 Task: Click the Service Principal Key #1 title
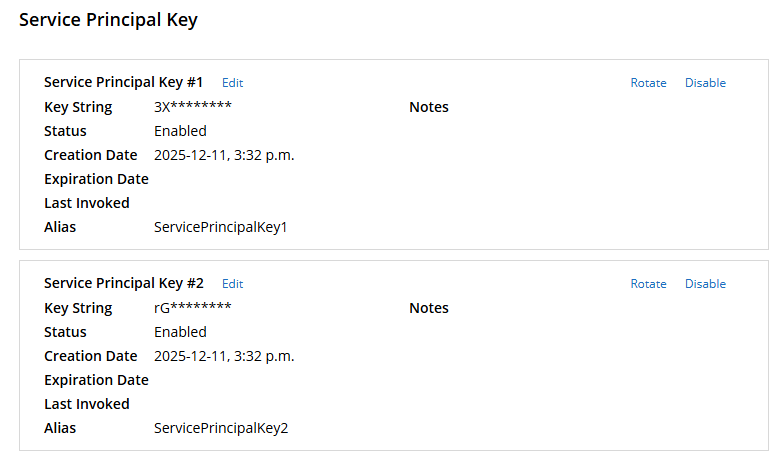point(124,82)
